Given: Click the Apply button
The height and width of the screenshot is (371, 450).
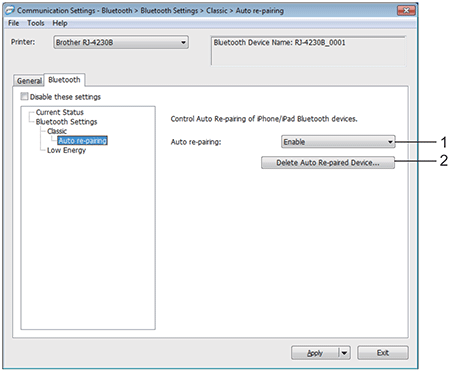Looking at the screenshot, I should (x=315, y=353).
